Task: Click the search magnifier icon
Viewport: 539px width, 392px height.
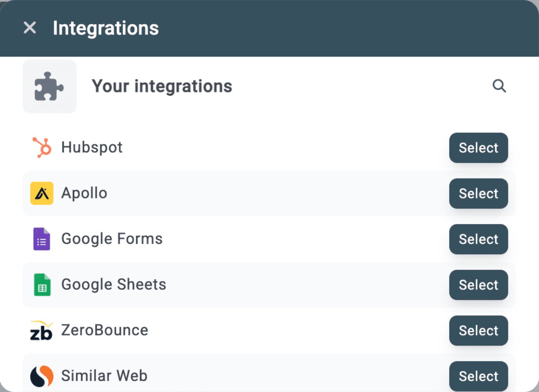Action: [499, 86]
